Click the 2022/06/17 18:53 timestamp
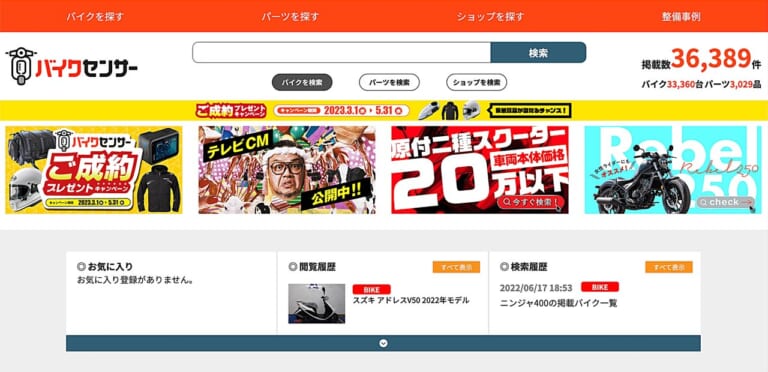The image size is (768, 372). click(536, 288)
